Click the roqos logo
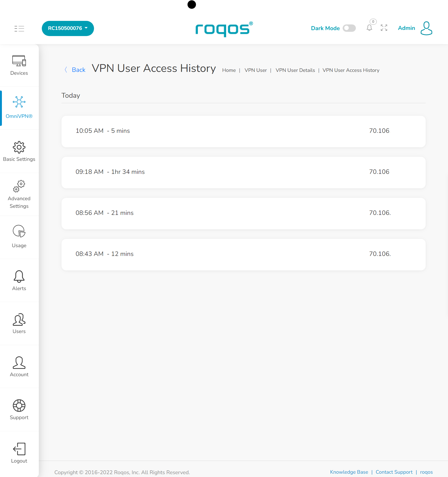 pyautogui.click(x=224, y=29)
